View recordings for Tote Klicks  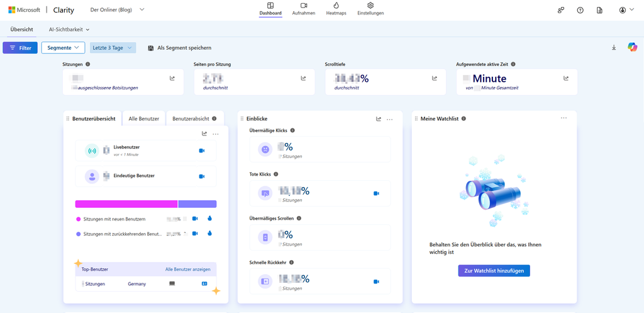pyautogui.click(x=376, y=193)
